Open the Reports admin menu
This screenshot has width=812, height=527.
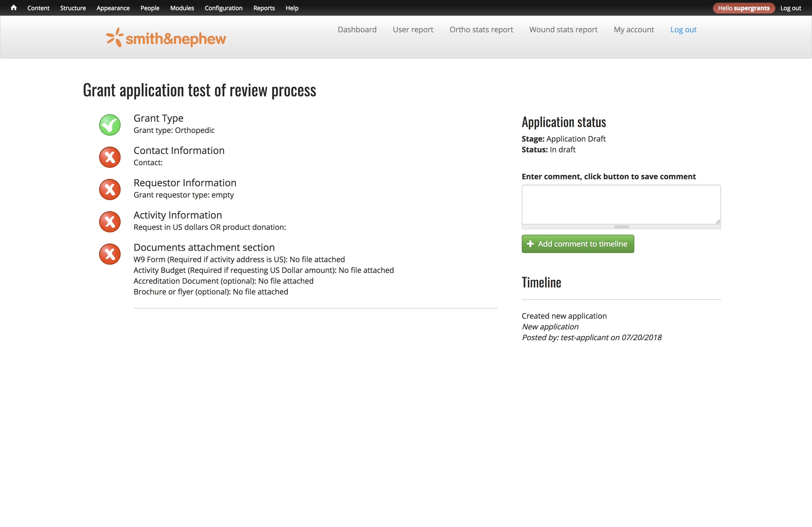[264, 8]
